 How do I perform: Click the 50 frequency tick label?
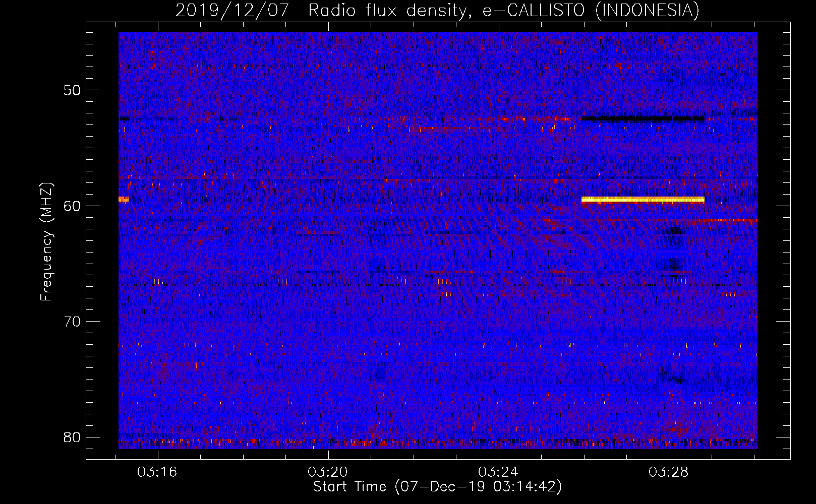[x=73, y=90]
